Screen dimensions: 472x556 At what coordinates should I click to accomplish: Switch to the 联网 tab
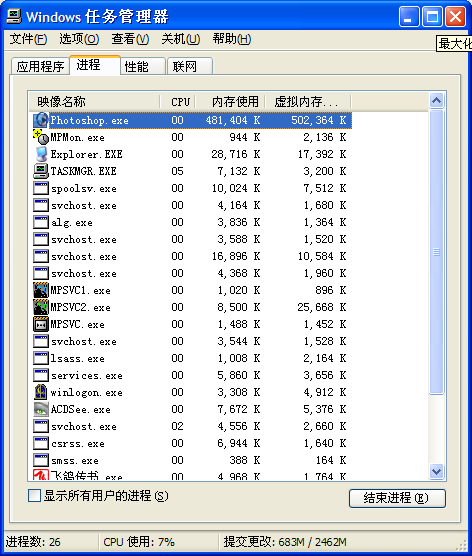click(190, 66)
